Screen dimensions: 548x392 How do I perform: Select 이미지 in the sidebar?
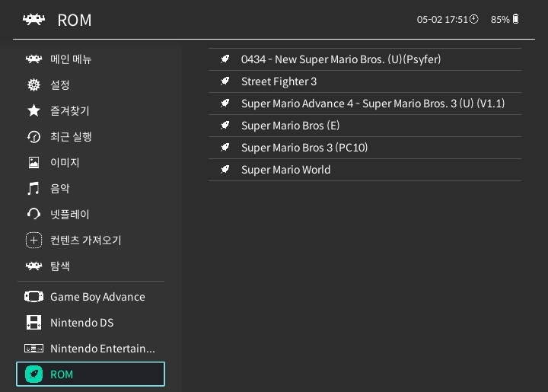[x=91, y=162]
